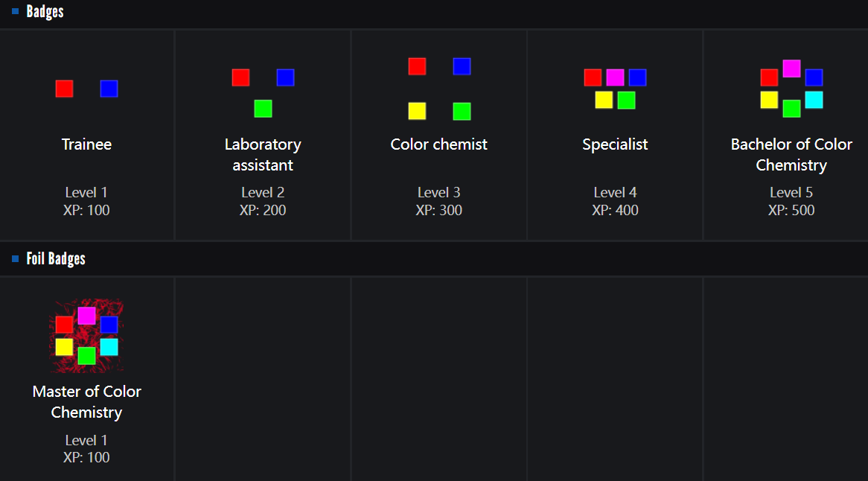The height and width of the screenshot is (481, 868).
Task: Pick the cyan square in Bachelor badge
Action: tap(814, 100)
